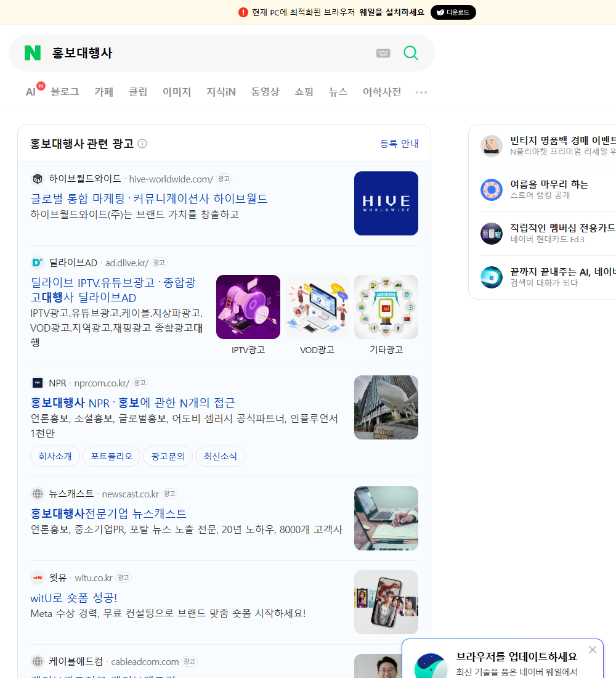The image size is (616, 678).
Task: Click the nprcom.co.kr URL
Action: coord(102,383)
